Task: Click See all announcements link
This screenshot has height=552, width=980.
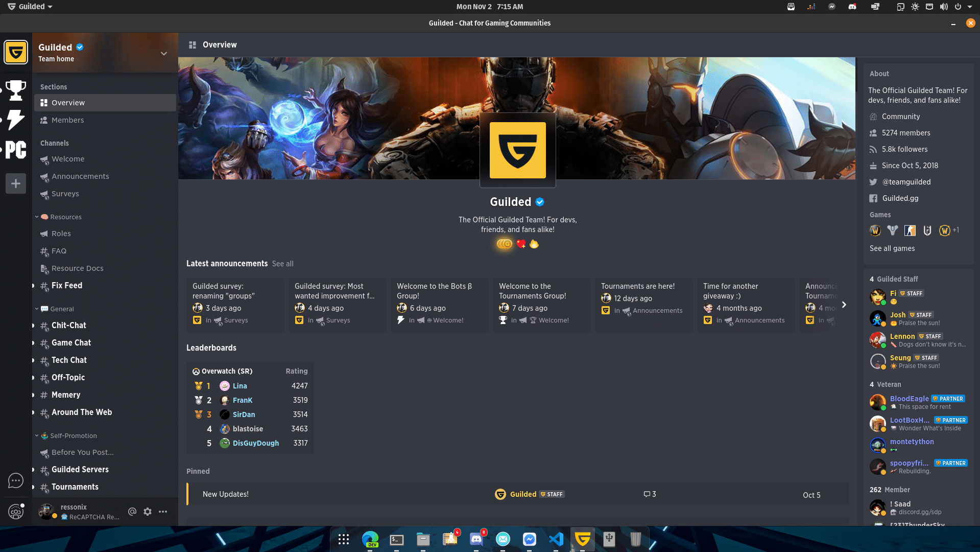Action: pyautogui.click(x=282, y=264)
